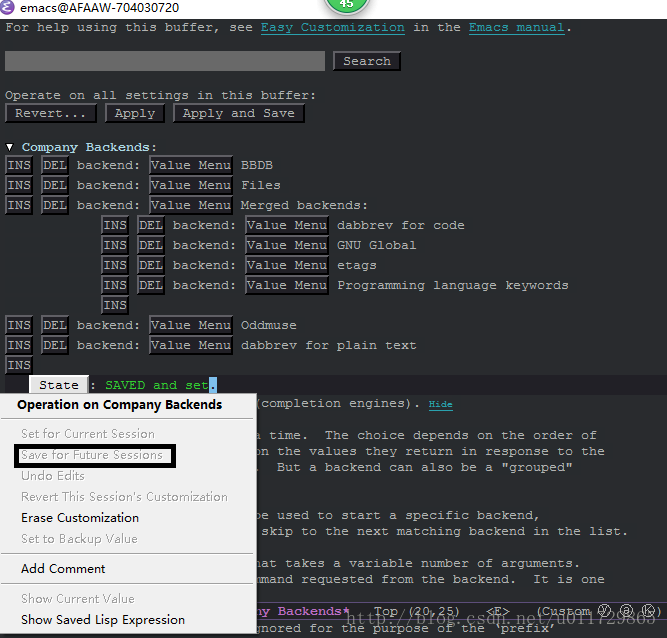667x638 pixels.
Task: Choose Show Current Value menu item
Action: [x=78, y=598]
